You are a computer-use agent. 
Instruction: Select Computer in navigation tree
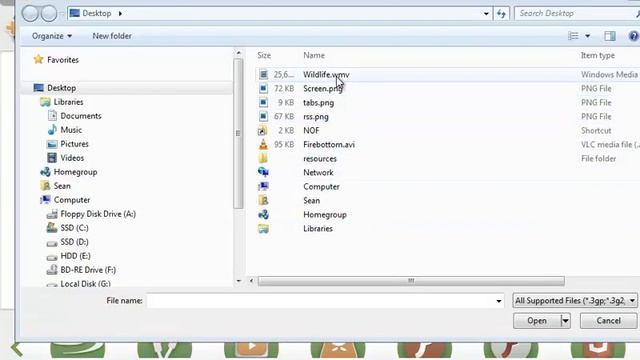(x=65, y=200)
